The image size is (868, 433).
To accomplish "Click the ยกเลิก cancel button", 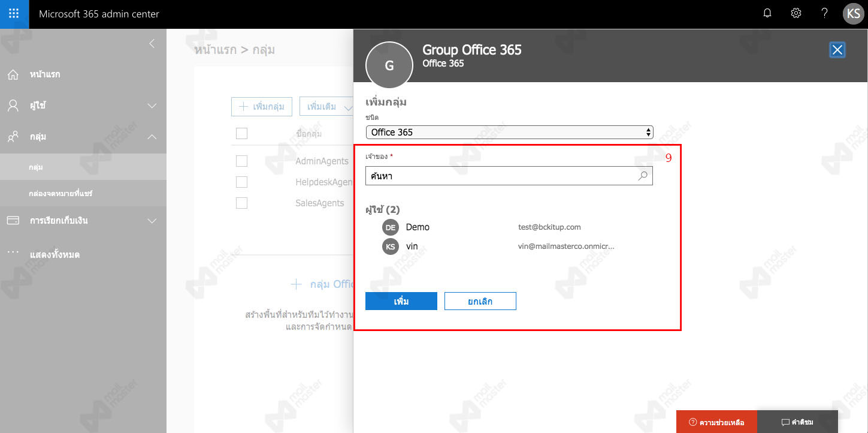I will point(480,301).
